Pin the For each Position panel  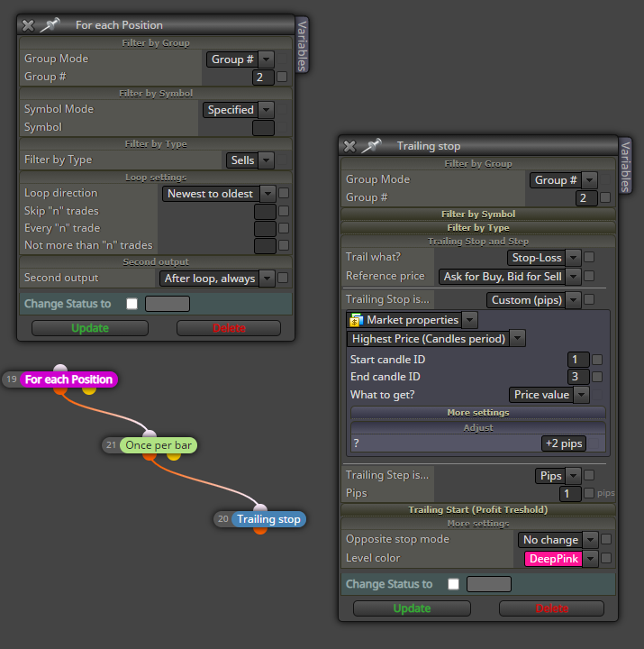50,25
